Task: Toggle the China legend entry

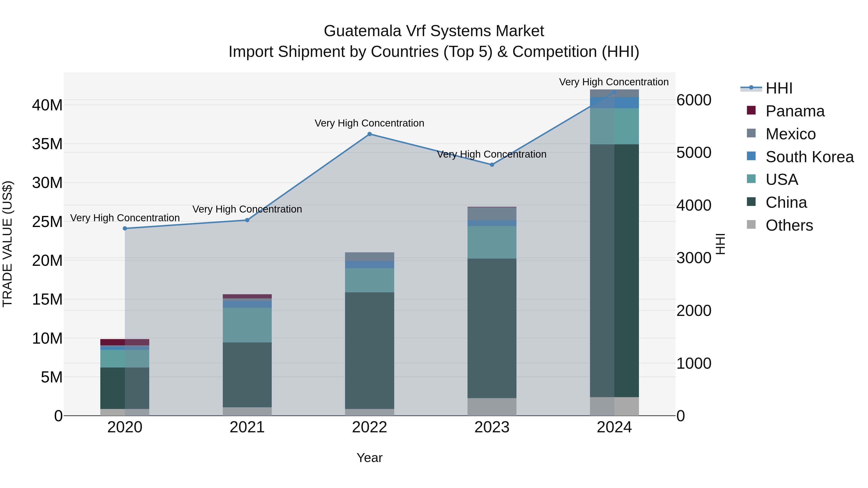Action: click(x=777, y=202)
